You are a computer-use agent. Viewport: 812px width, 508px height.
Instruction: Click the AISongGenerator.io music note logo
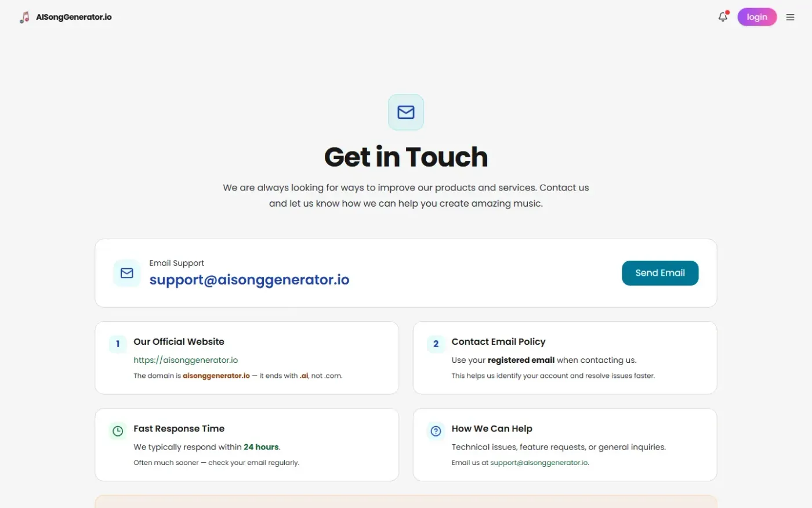pos(24,17)
